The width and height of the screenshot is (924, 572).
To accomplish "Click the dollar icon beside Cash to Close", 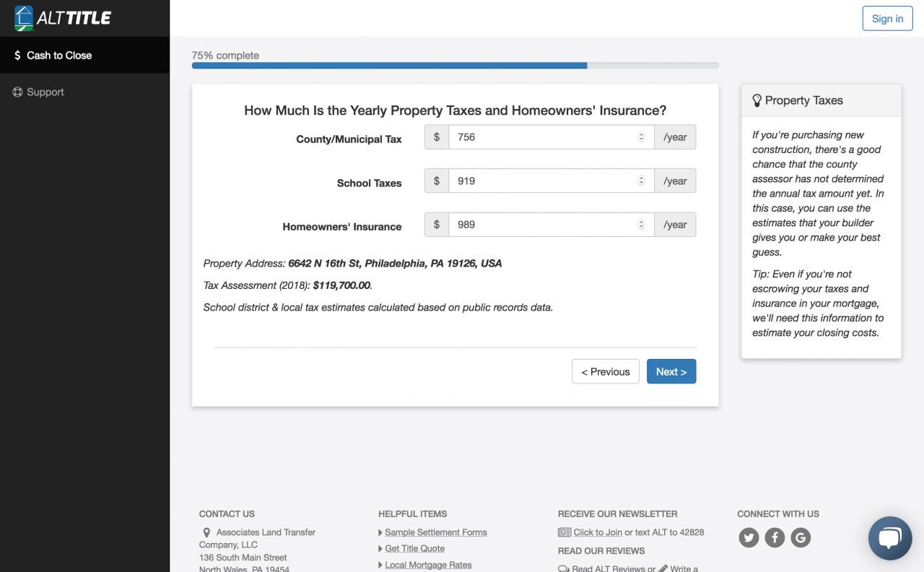I will [x=17, y=55].
